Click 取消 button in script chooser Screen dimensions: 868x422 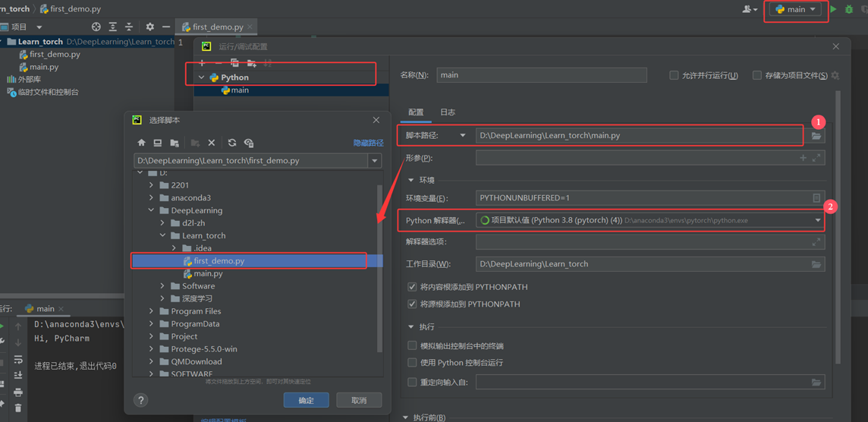click(x=359, y=401)
